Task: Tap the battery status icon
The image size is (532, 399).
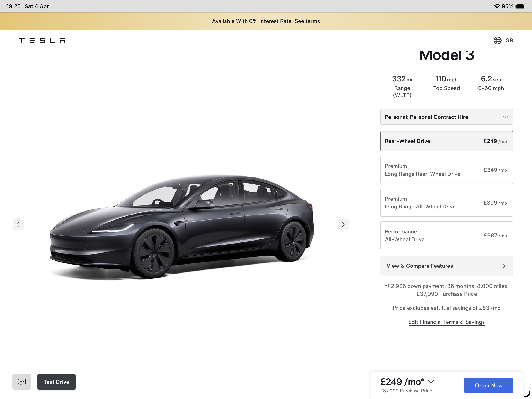Action: coord(521,6)
